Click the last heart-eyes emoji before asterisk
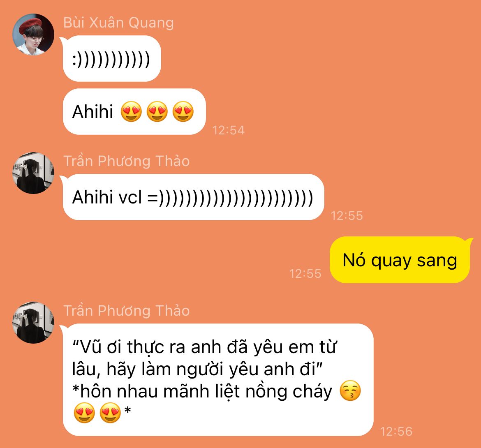 click(111, 413)
